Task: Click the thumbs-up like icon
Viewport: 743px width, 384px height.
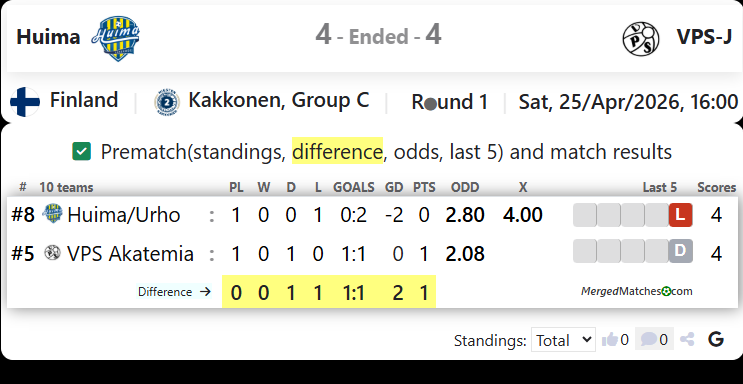Action: coord(610,339)
